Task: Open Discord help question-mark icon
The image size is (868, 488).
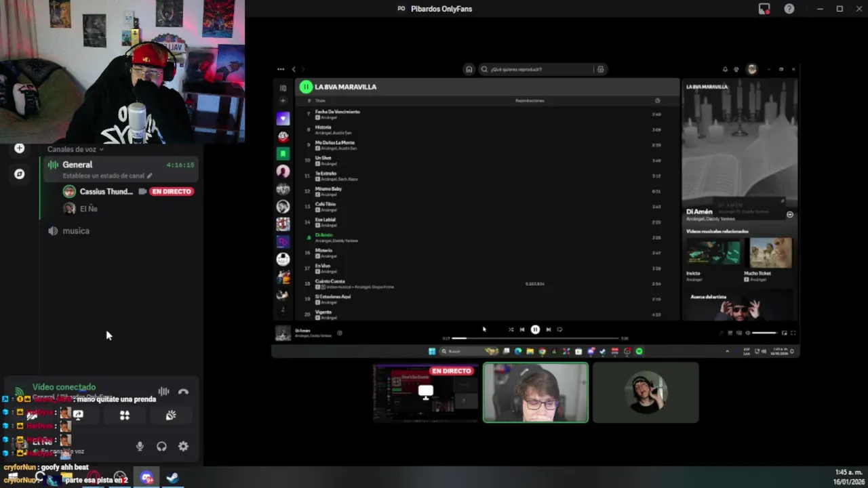Action: (789, 9)
